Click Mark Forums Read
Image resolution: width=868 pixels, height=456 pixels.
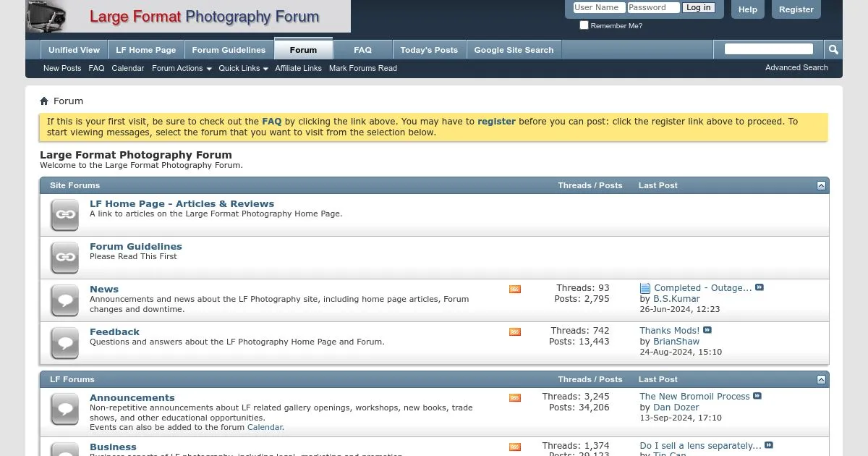point(363,69)
